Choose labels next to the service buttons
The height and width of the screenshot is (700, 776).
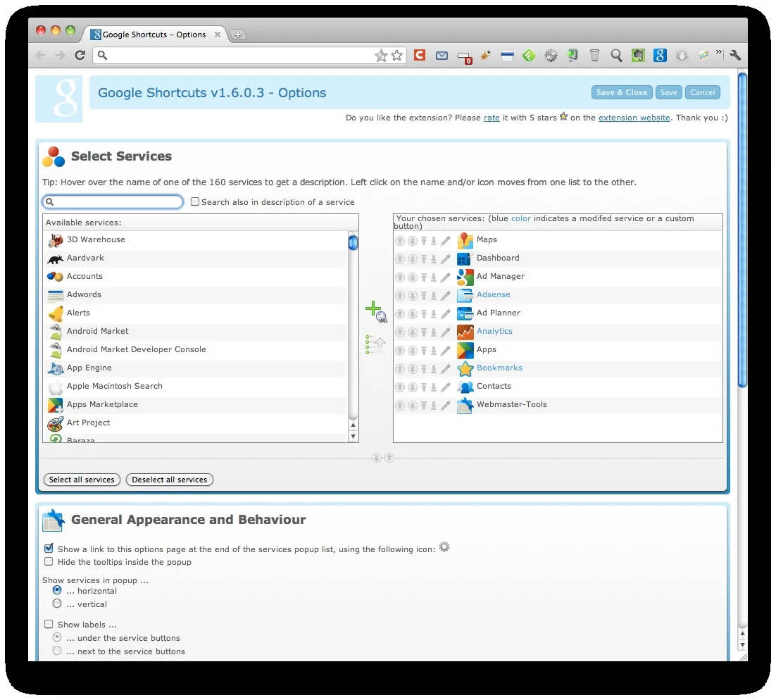tap(57, 651)
